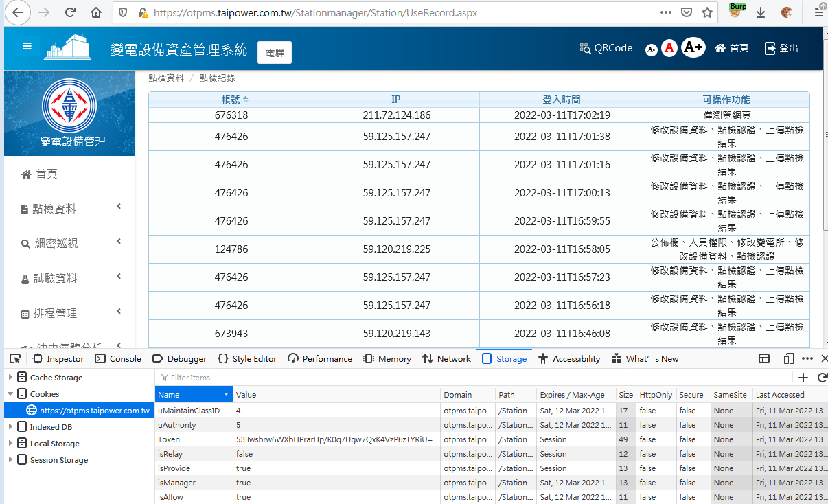This screenshot has width=828, height=504.
Task: Select https://otpms.taipower.com.tw cookie host
Action: (x=88, y=411)
